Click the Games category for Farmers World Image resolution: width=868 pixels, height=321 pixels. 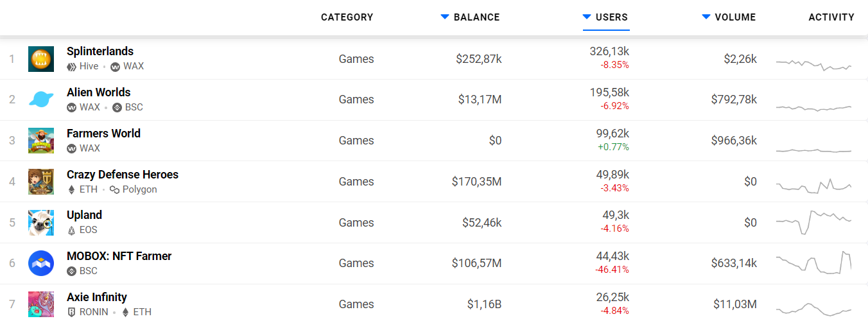coord(356,141)
